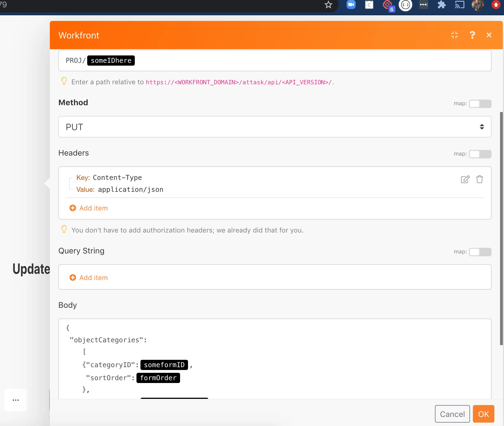Click inside the Body text area
The width and height of the screenshot is (504, 426).
coord(275,359)
